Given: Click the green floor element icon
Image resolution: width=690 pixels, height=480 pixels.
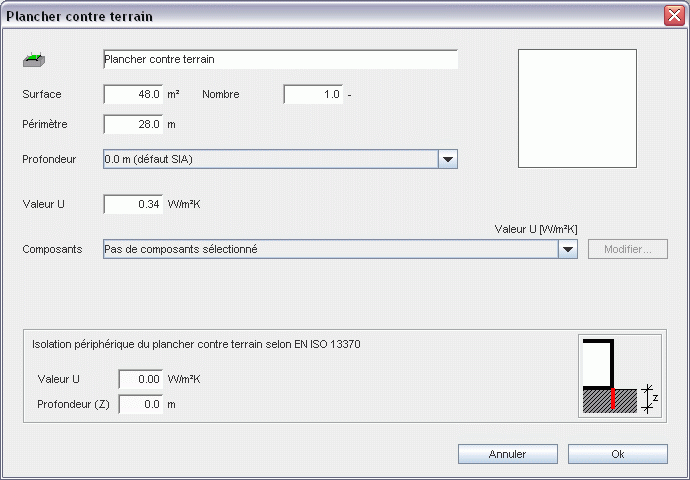Looking at the screenshot, I should 35,61.
